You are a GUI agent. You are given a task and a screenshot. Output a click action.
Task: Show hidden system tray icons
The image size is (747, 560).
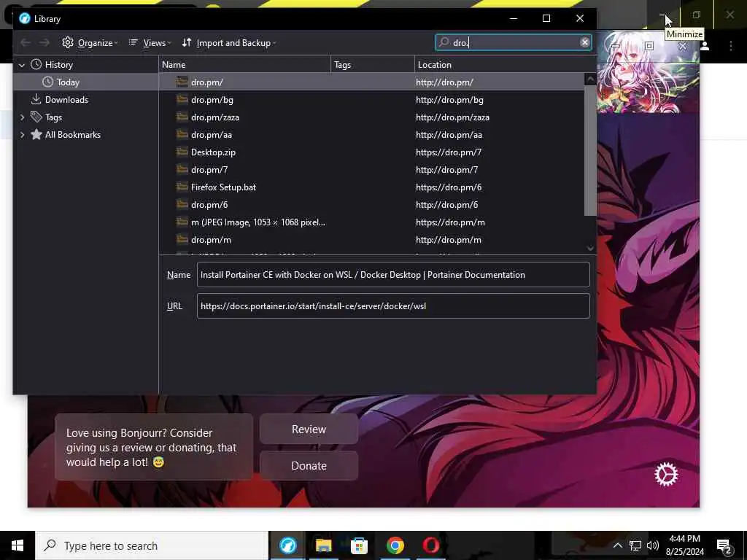(617, 545)
